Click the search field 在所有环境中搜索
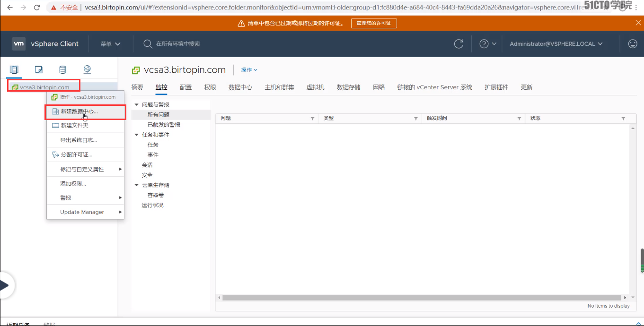The height and width of the screenshot is (326, 644). coord(178,44)
